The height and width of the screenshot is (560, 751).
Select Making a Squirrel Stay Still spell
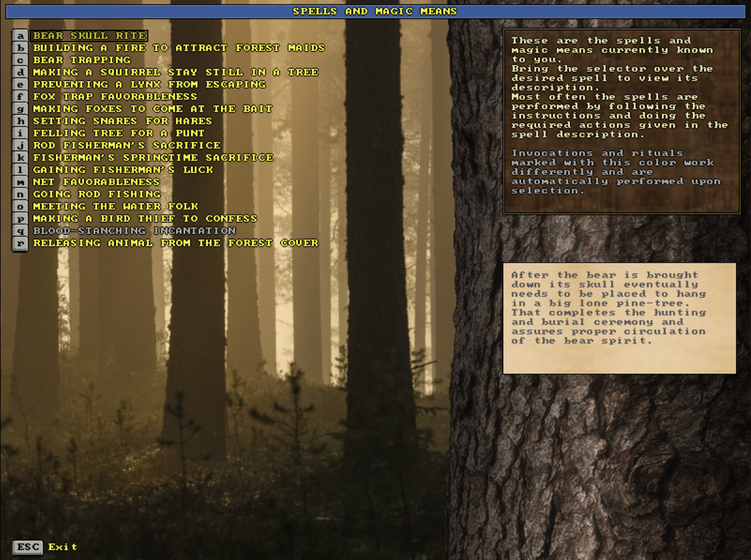coord(175,72)
